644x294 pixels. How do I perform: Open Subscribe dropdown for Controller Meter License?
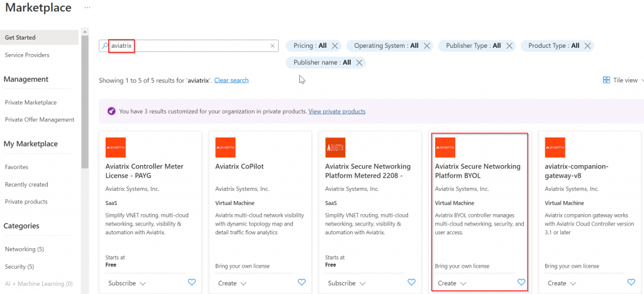[127, 283]
